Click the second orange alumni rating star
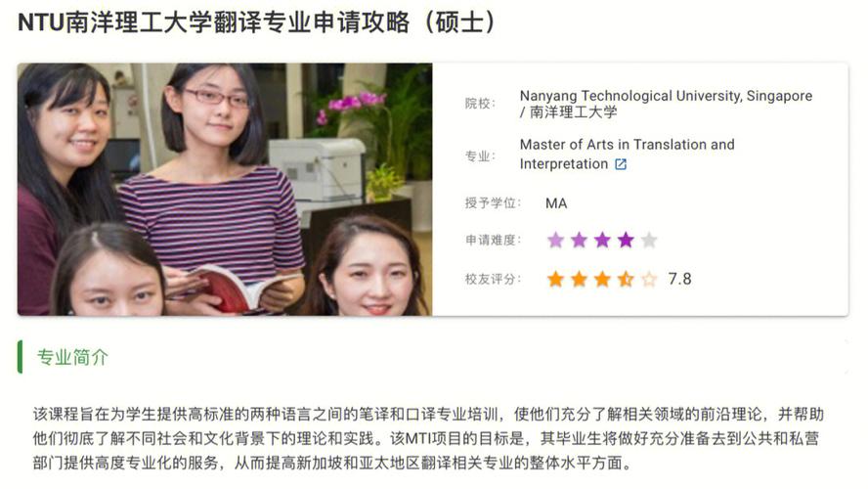 click(579, 279)
